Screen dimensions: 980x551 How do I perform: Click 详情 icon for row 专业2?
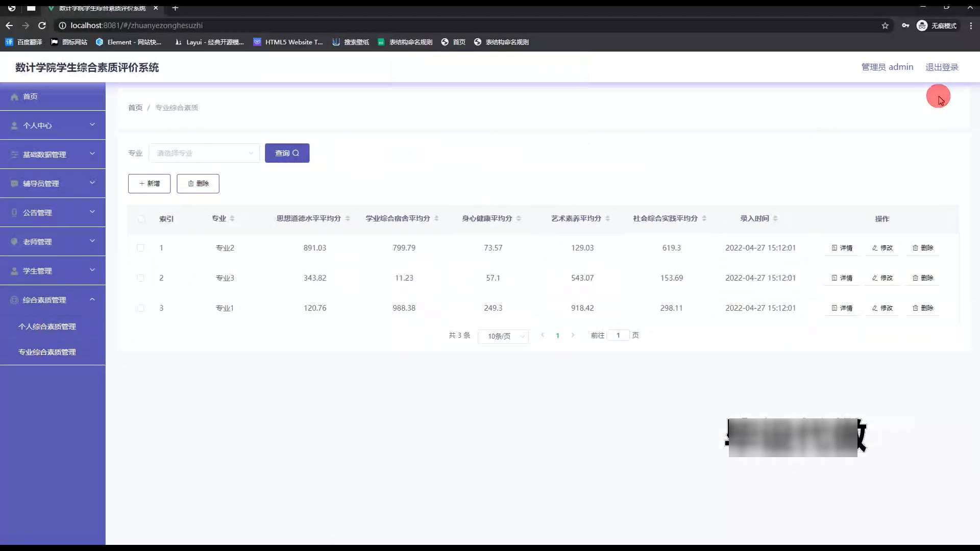pyautogui.click(x=835, y=248)
